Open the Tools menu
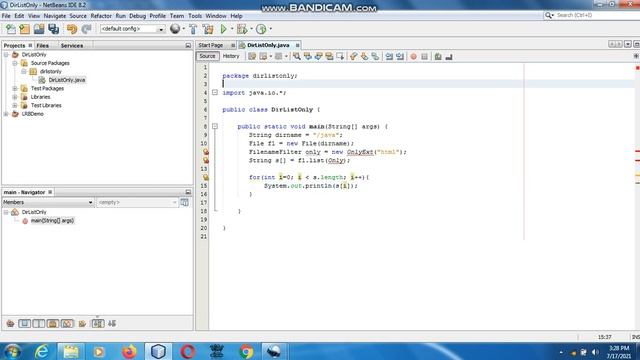Screen dimensions: 640x360 pyautogui.click(x=195, y=16)
